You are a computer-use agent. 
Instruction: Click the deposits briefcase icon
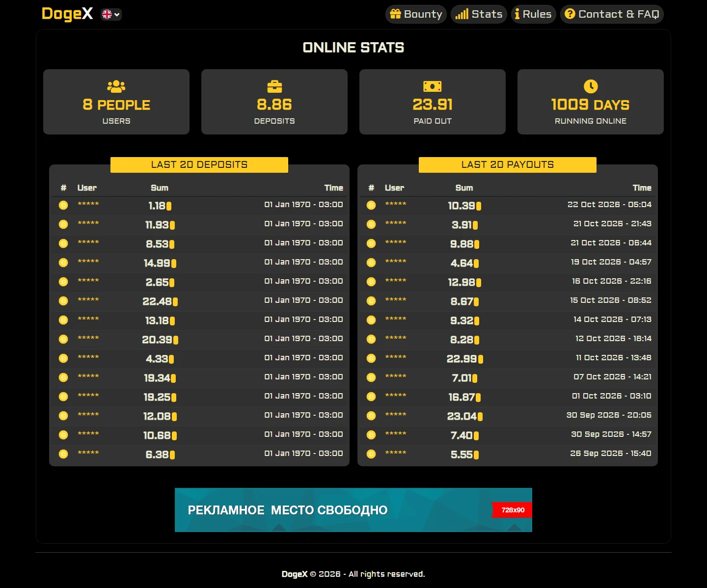274,86
